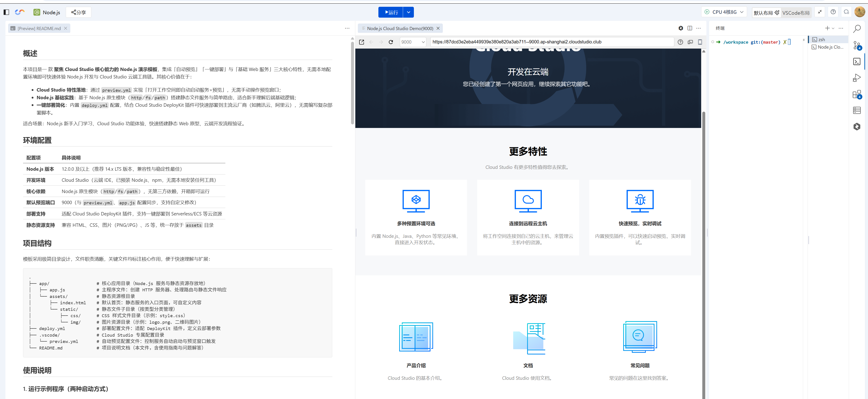Select the zsh terminal session
The height and width of the screenshot is (399, 868).
coord(822,40)
